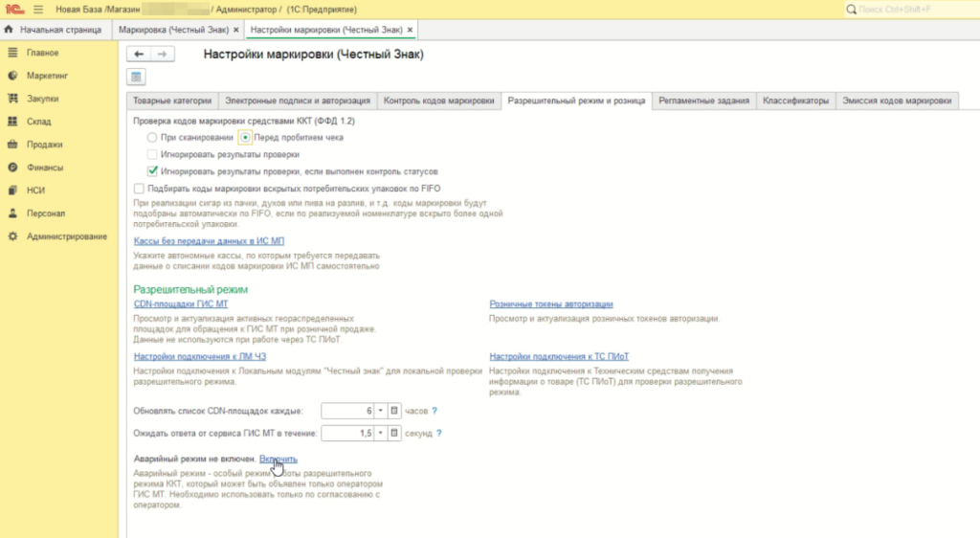Select the Перед пробитием чека radio button
The image size is (980, 538).
pos(245,137)
